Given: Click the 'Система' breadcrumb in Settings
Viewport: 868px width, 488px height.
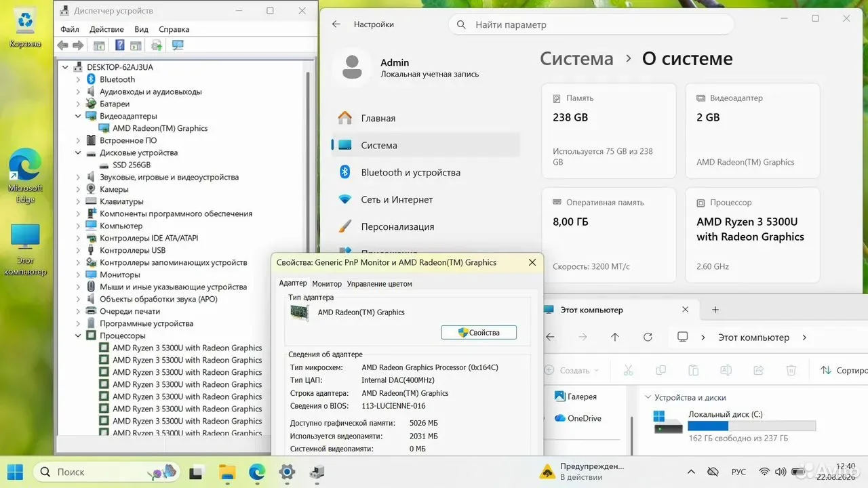Looking at the screenshot, I should pyautogui.click(x=576, y=59).
